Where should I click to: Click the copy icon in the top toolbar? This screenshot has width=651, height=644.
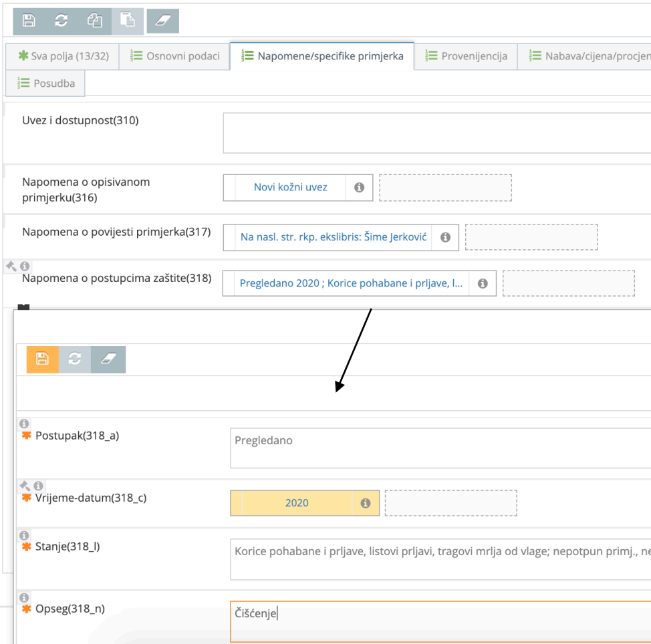click(94, 21)
